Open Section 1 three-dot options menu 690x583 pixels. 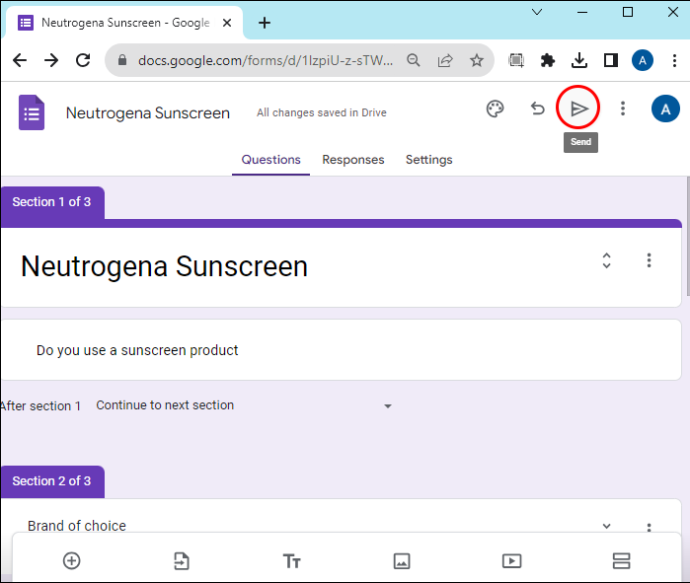(649, 260)
